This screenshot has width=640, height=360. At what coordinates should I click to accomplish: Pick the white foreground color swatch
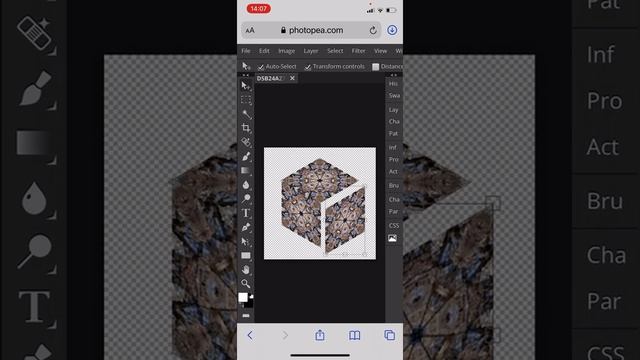243,298
